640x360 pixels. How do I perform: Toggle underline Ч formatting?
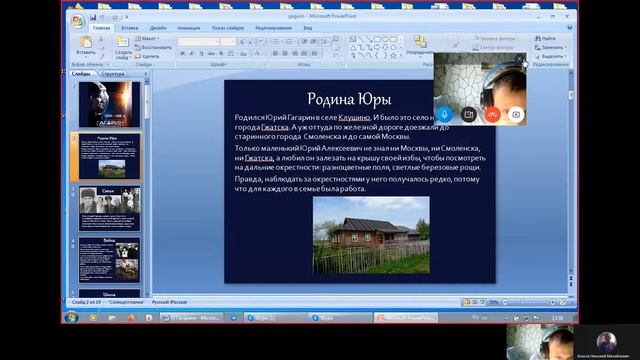[201, 53]
